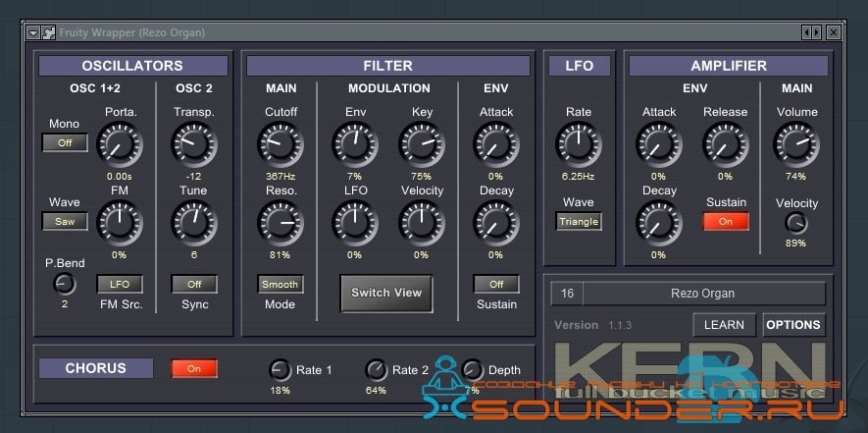Click the chorus Rate 1 knob
Viewport: 868px width, 433px height.
point(280,370)
